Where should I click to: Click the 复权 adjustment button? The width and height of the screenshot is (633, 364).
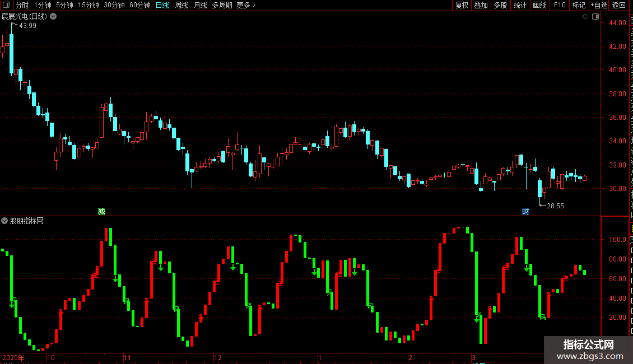pos(462,5)
